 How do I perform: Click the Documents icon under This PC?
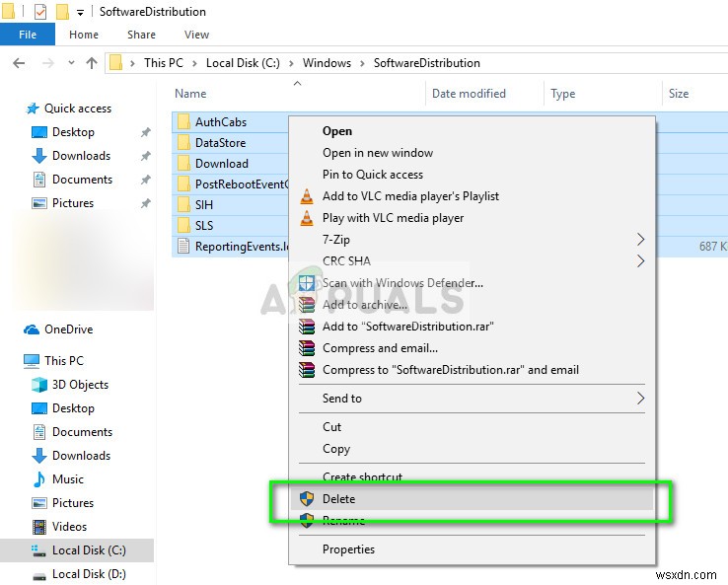coord(39,432)
